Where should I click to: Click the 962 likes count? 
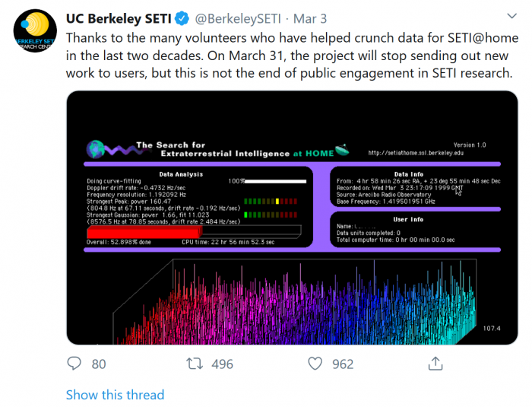[343, 364]
